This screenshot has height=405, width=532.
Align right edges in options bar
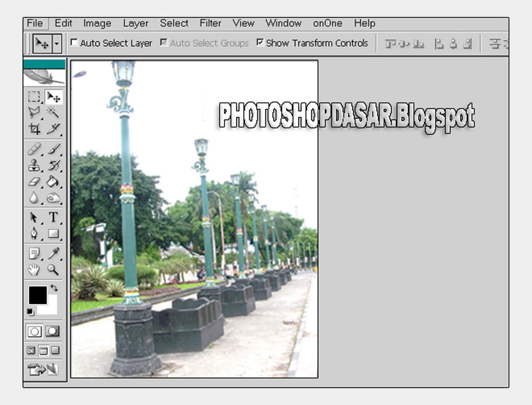[x=467, y=44]
